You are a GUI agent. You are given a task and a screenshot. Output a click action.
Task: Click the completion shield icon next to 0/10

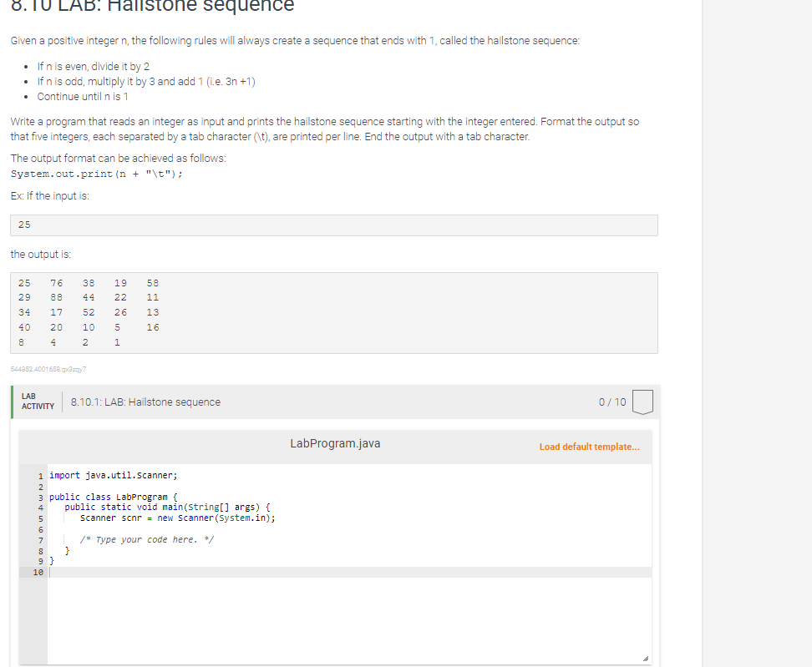(642, 402)
